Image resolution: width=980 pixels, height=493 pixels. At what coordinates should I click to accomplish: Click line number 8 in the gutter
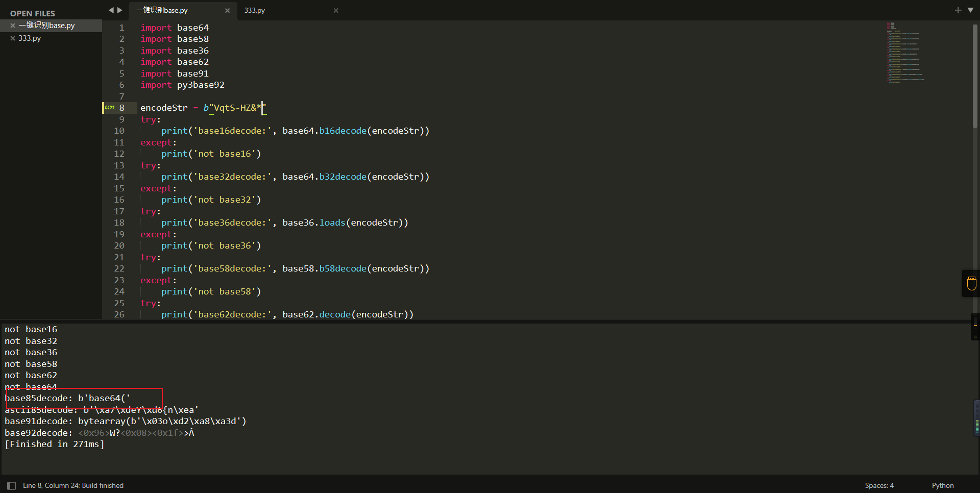tap(121, 108)
